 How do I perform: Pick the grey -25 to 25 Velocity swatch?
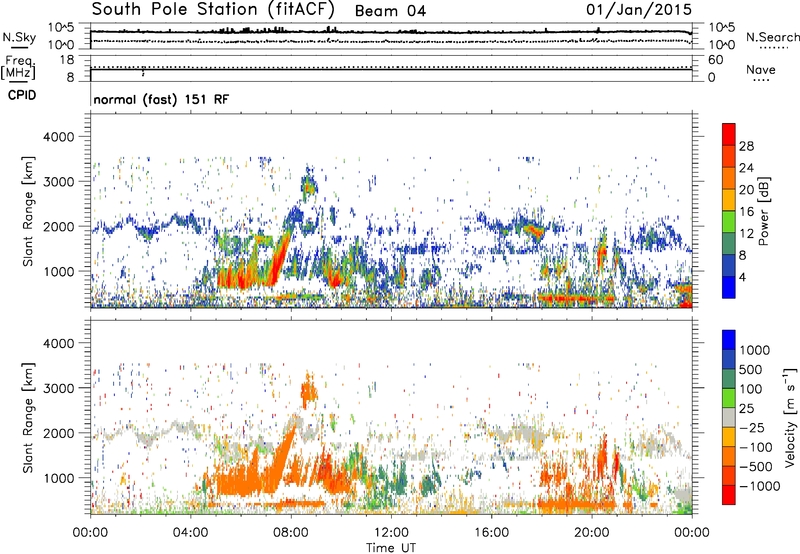pyautogui.click(x=729, y=417)
